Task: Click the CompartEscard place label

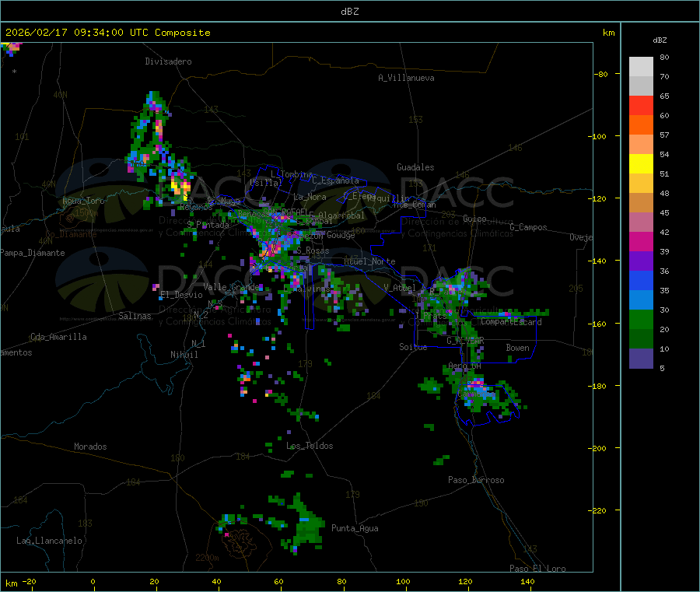Action: (511, 322)
